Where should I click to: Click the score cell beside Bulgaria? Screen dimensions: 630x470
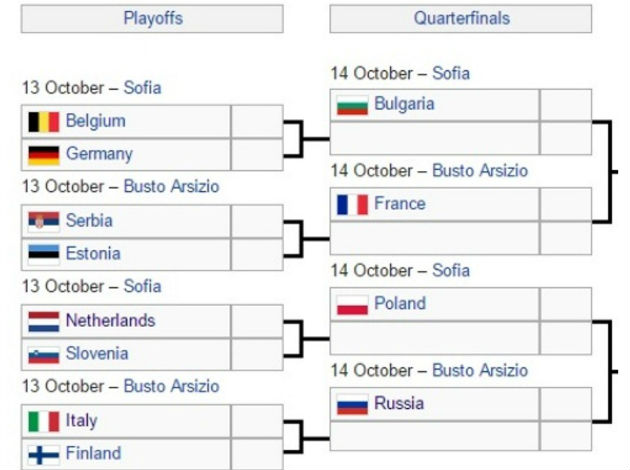click(x=565, y=105)
